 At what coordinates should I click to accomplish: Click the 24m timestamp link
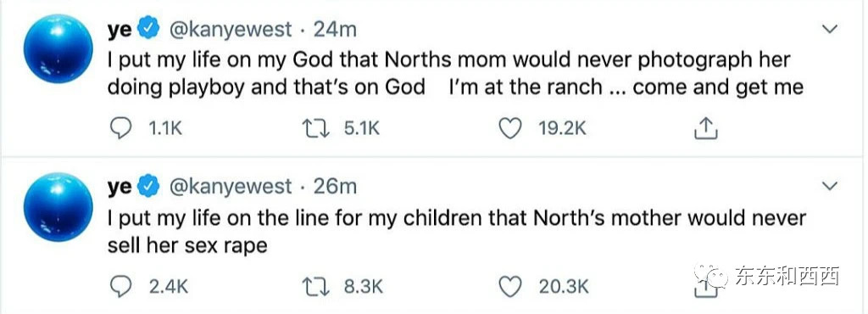pos(335,30)
